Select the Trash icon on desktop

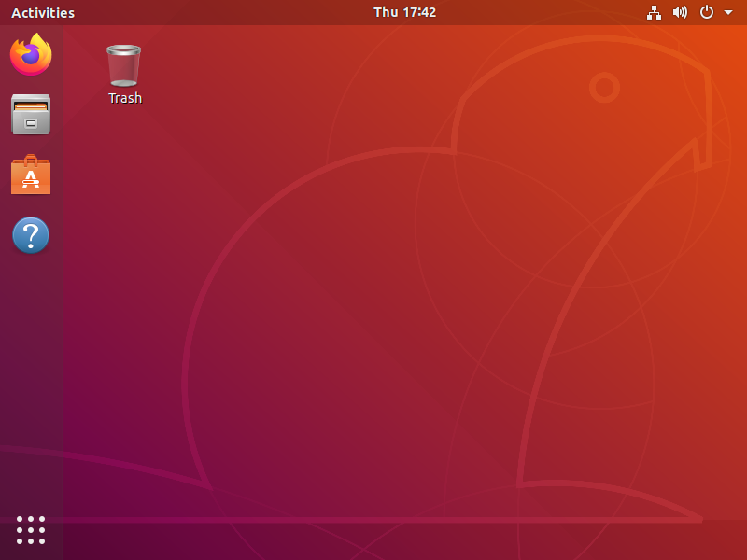click(124, 65)
